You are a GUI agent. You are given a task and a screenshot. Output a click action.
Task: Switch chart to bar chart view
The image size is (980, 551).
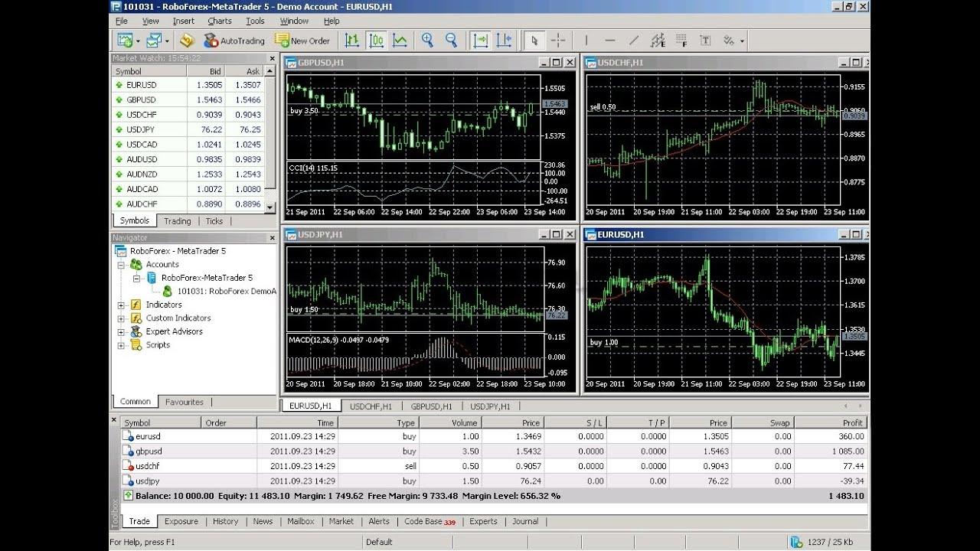pyautogui.click(x=352, y=41)
